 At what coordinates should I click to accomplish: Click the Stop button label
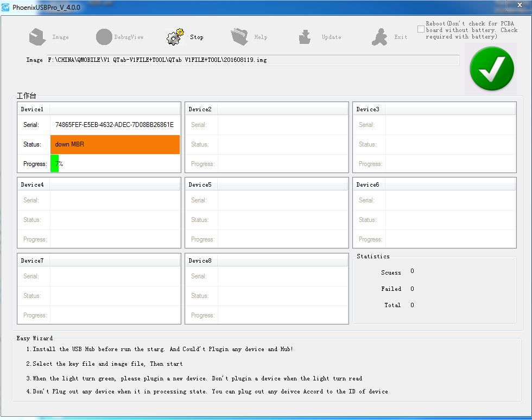tap(197, 37)
